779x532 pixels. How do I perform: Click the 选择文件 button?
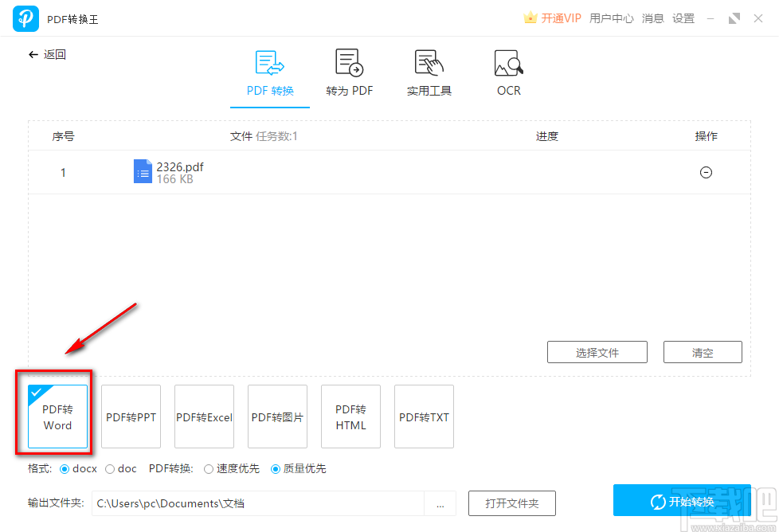(597, 351)
